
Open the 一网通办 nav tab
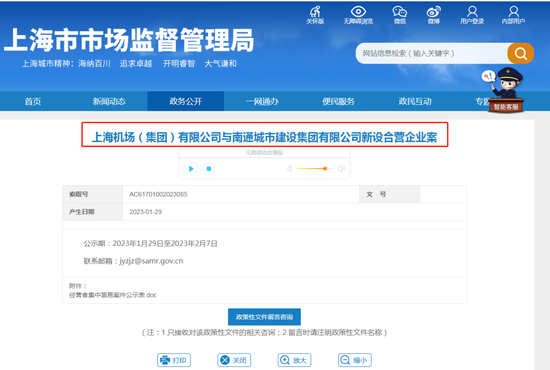coord(262,101)
